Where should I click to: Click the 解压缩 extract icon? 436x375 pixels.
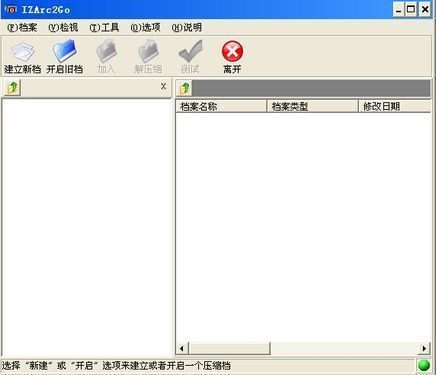coord(148,51)
